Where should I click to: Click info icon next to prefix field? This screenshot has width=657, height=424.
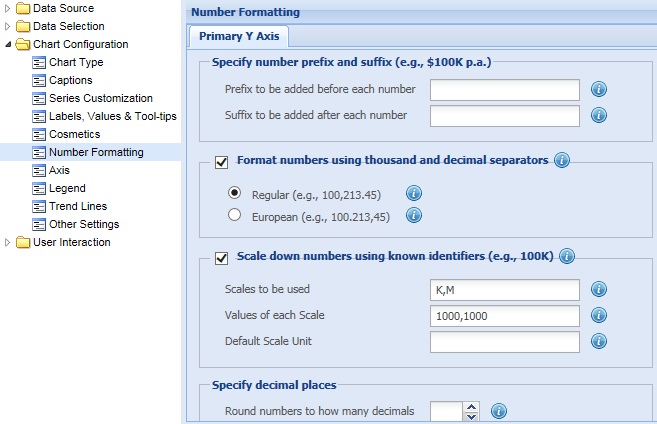coord(600,90)
